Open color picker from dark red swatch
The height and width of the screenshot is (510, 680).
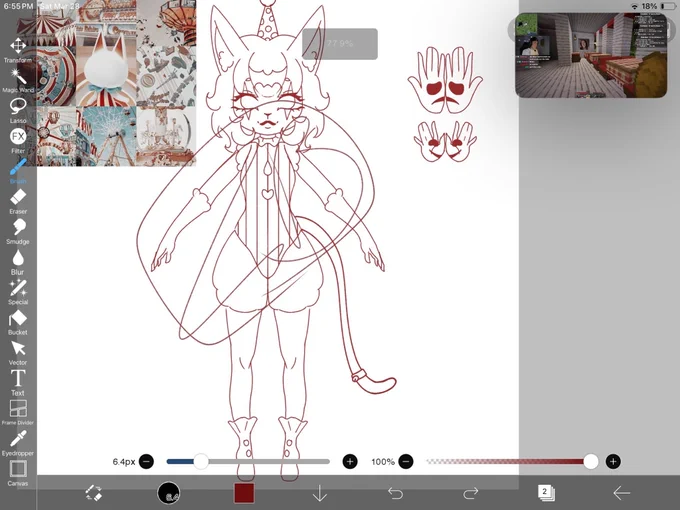pyautogui.click(x=244, y=493)
